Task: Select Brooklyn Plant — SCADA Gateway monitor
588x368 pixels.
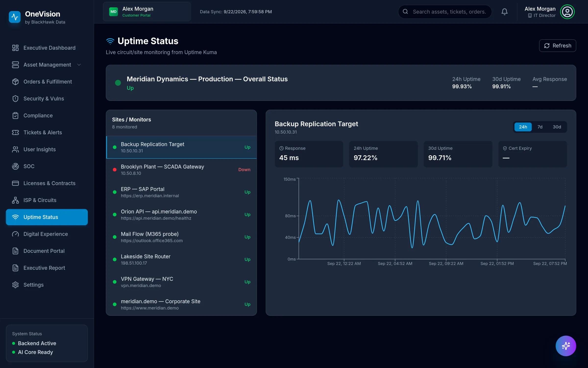Action: (181, 170)
